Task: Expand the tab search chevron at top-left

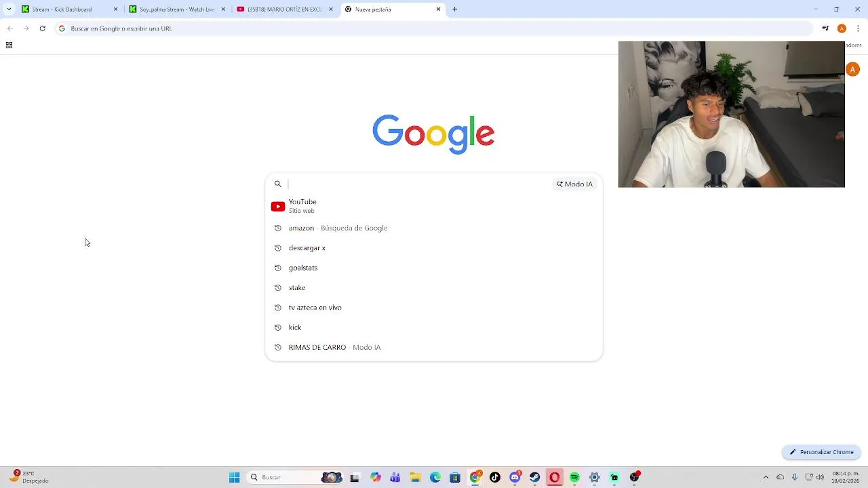Action: [9, 9]
